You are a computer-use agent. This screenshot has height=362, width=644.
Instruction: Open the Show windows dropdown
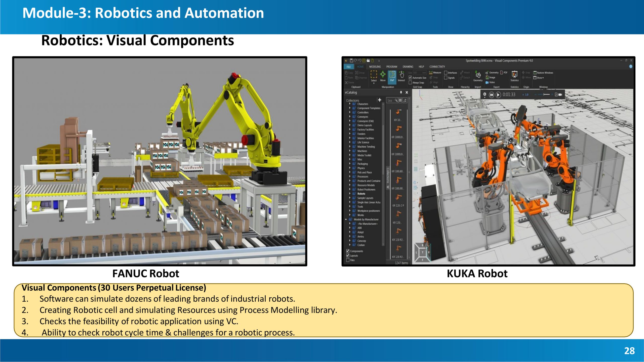coord(539,78)
